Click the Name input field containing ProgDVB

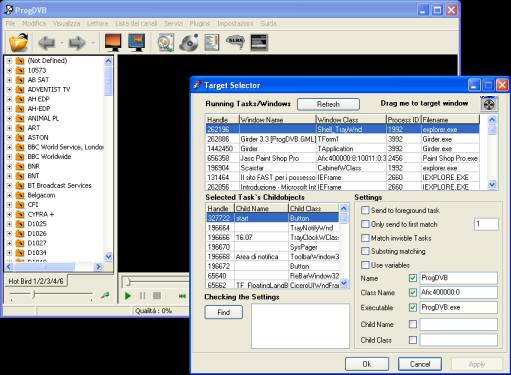coord(459,278)
